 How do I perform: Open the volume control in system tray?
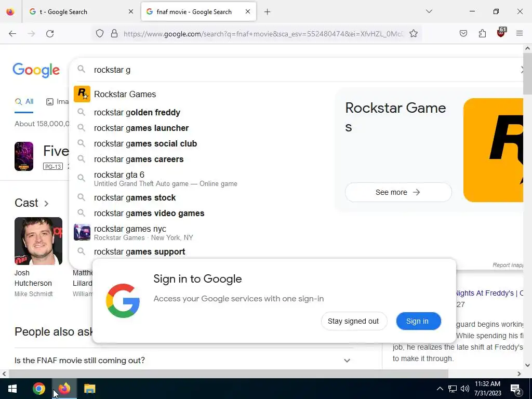465,389
